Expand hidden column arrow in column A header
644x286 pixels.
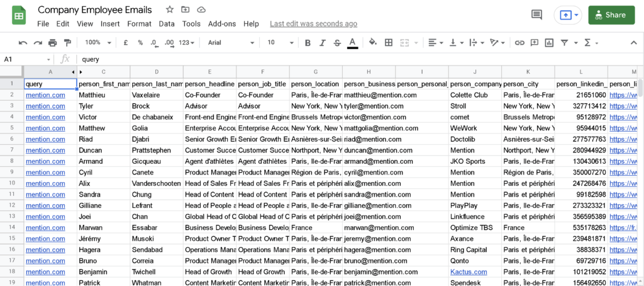click(73, 72)
